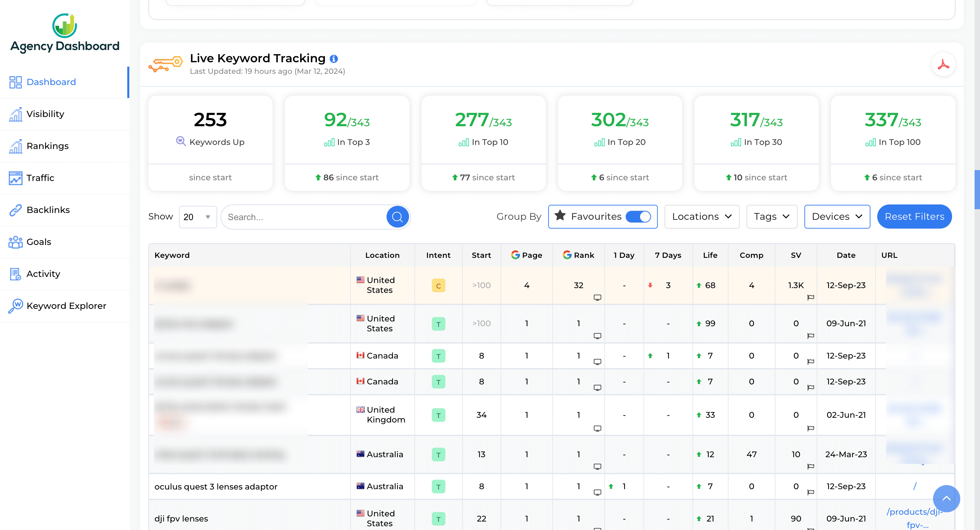Viewport: 980px width, 530px height.
Task: Sort by the Life column header
Action: (710, 255)
